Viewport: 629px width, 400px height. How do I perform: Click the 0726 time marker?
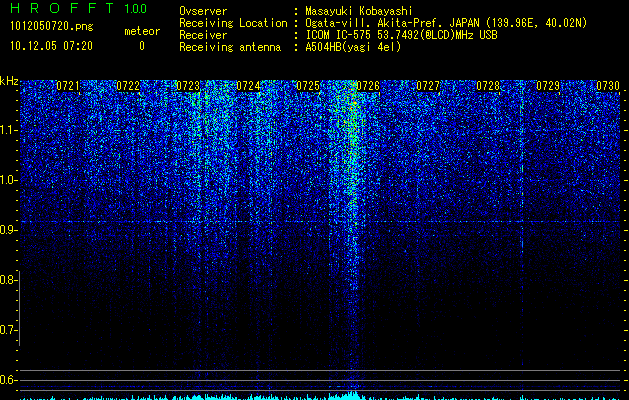368,86
